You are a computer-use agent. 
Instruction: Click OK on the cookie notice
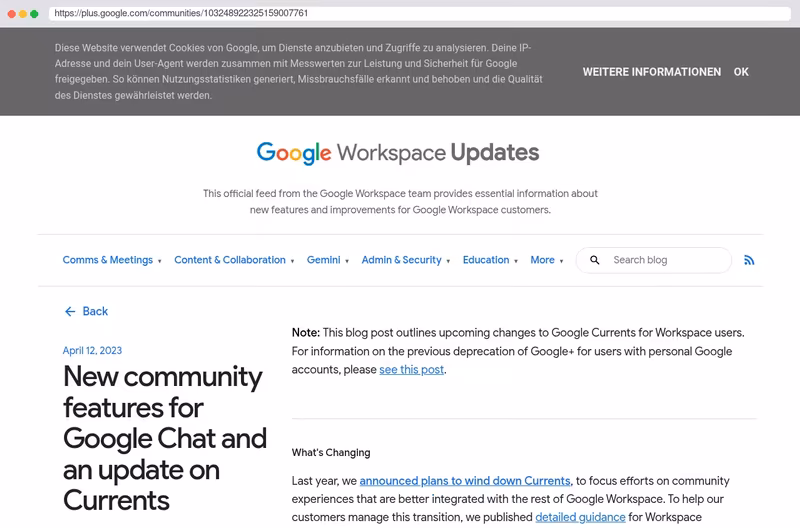coord(741,72)
